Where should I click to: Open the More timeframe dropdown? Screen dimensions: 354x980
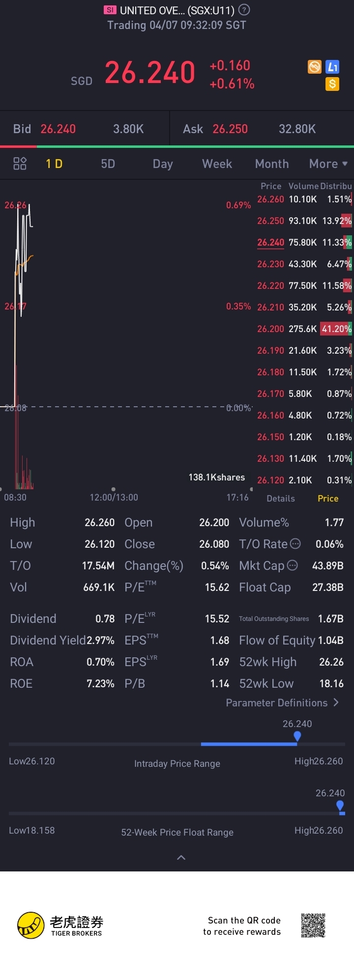(328, 164)
